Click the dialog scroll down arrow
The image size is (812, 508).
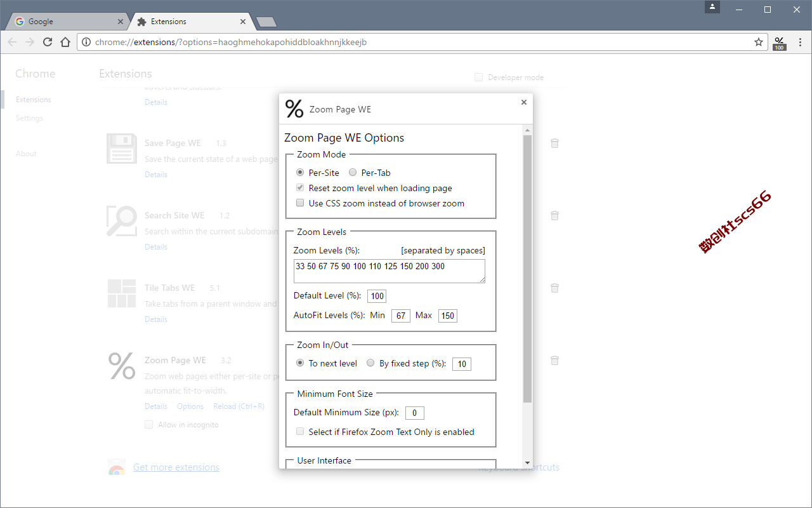(x=528, y=463)
